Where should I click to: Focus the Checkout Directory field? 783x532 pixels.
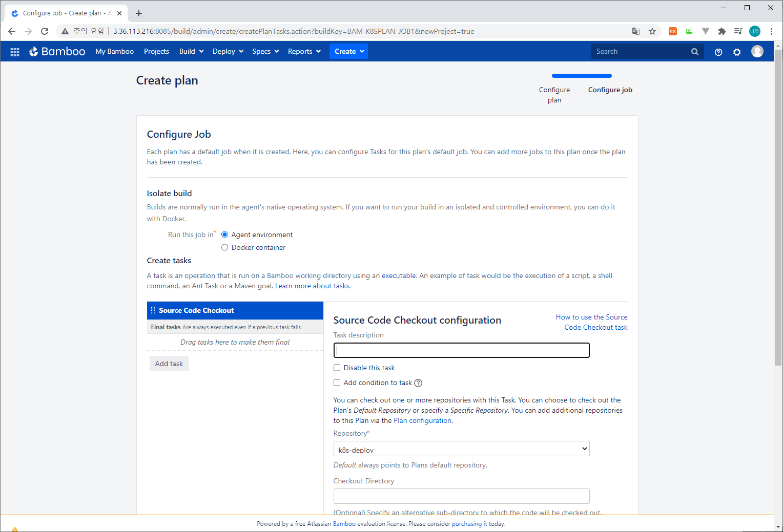point(461,496)
